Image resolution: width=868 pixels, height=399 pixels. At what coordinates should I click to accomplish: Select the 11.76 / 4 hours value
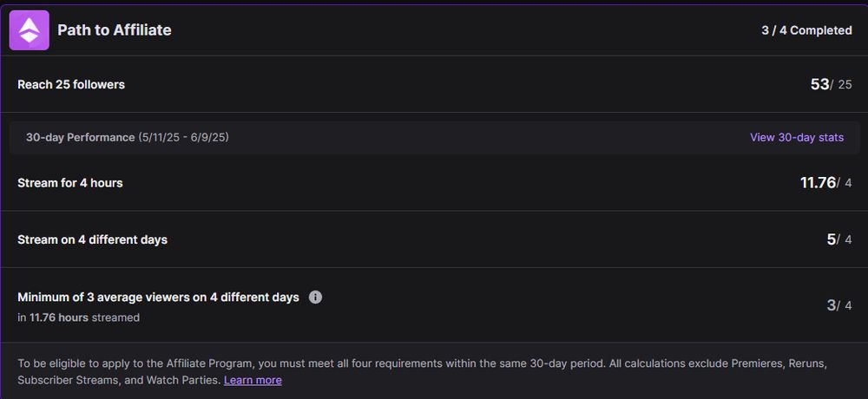coord(825,183)
